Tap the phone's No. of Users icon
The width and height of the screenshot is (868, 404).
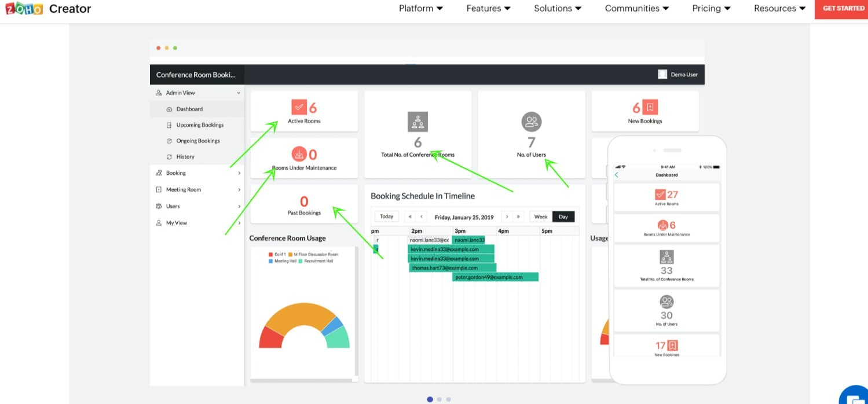point(666,302)
